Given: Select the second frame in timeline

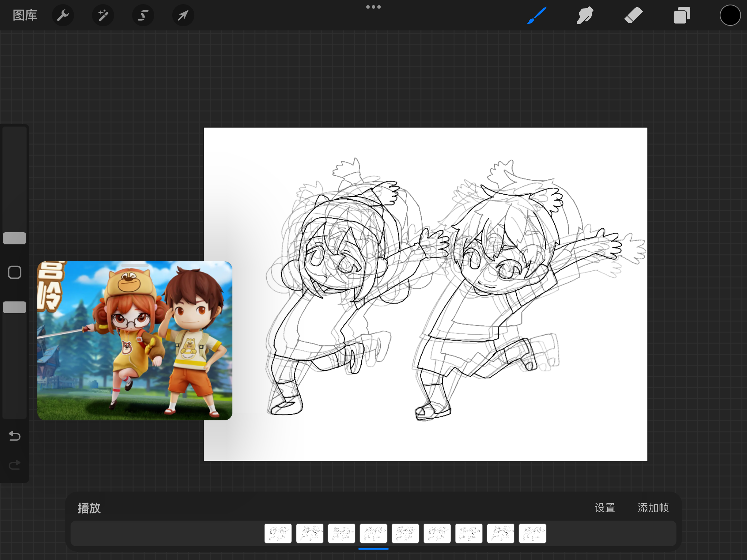Looking at the screenshot, I should (x=310, y=533).
